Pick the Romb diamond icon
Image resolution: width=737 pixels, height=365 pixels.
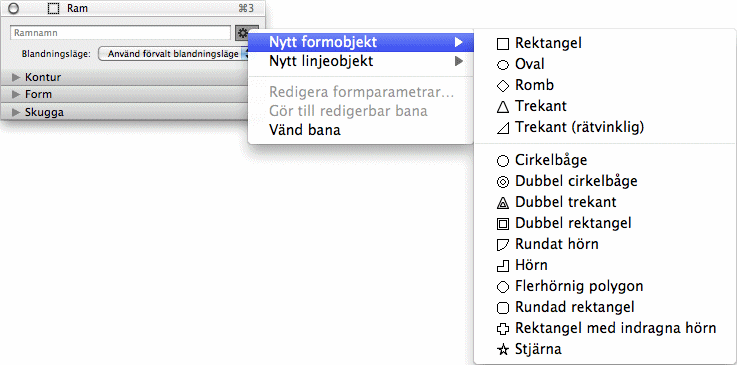503,85
